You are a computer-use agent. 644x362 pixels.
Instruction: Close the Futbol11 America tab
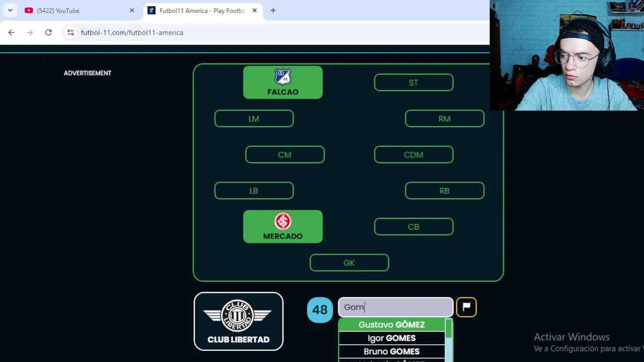point(255,11)
